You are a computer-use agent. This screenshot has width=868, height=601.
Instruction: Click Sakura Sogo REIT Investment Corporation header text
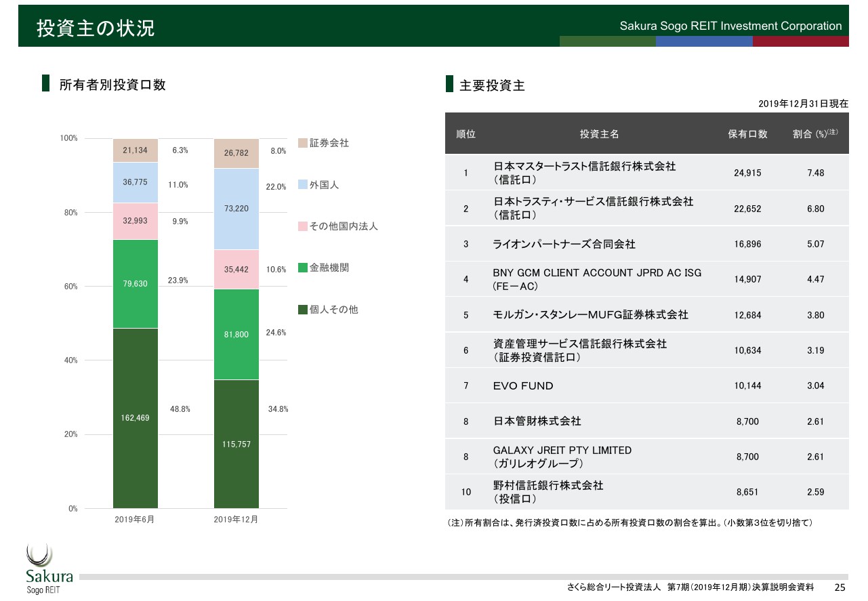coord(730,26)
